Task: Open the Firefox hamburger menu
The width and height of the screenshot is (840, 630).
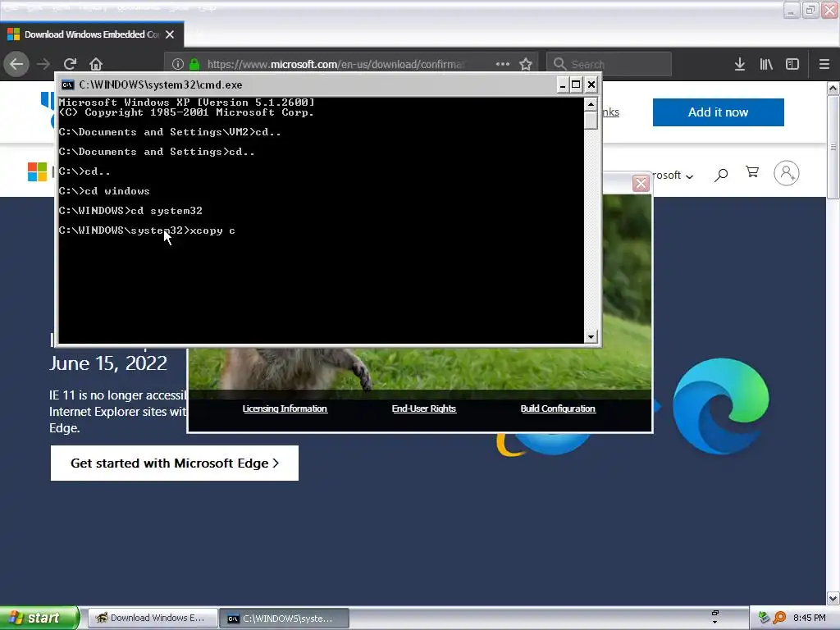Action: [x=824, y=64]
